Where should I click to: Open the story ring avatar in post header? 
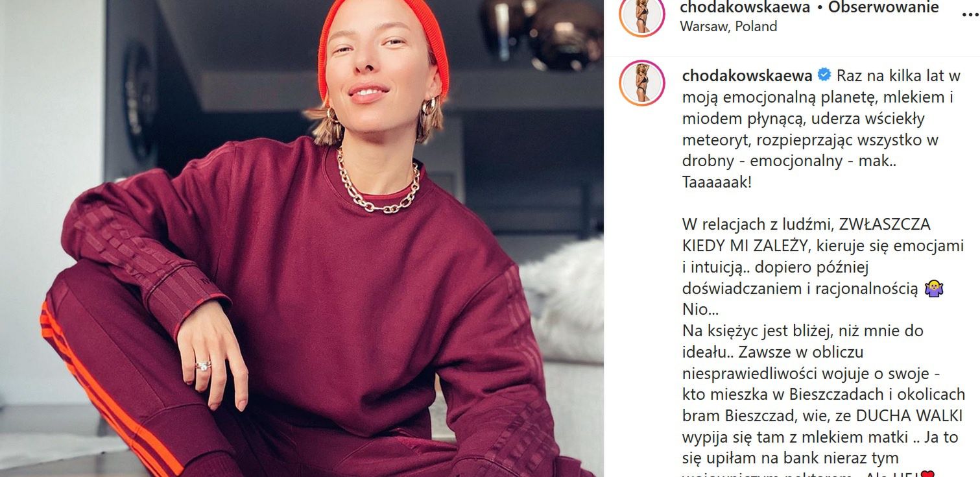[642, 16]
